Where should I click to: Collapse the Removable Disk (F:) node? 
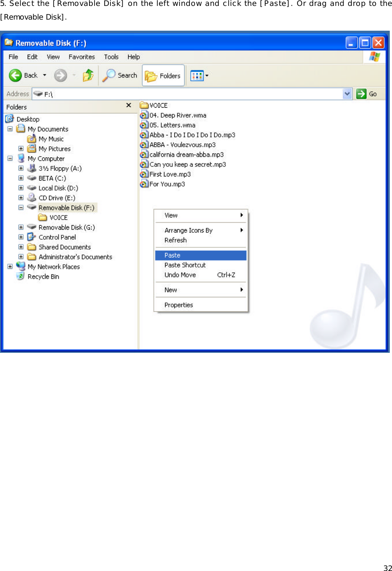pos(21,207)
